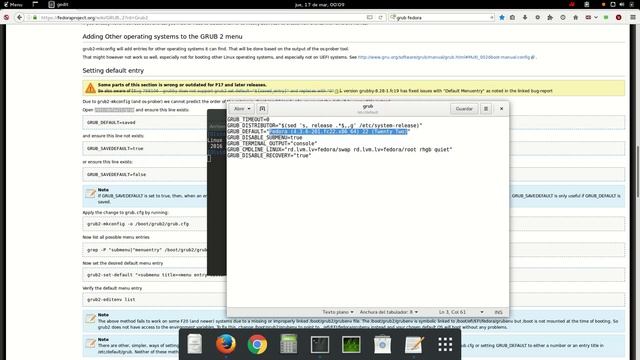Go to Firefox home page icon
Image resolution: width=640 pixels, height=360 pixels.
[x=576, y=18]
